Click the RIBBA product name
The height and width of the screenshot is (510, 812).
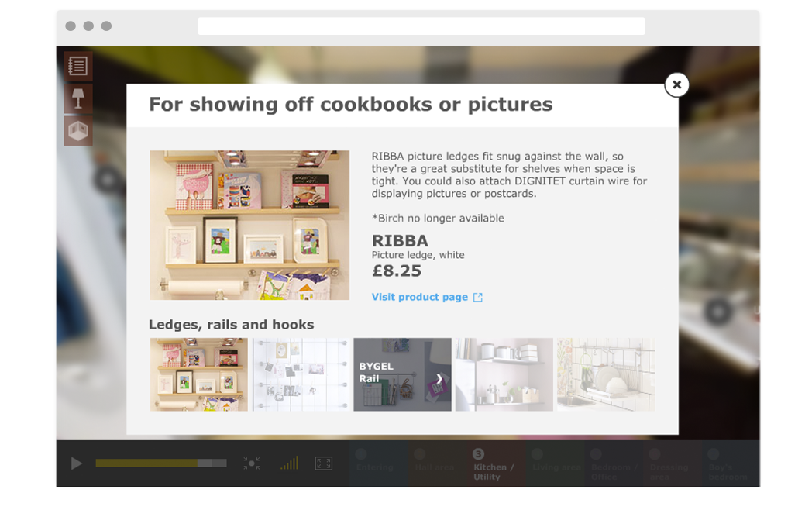point(400,240)
